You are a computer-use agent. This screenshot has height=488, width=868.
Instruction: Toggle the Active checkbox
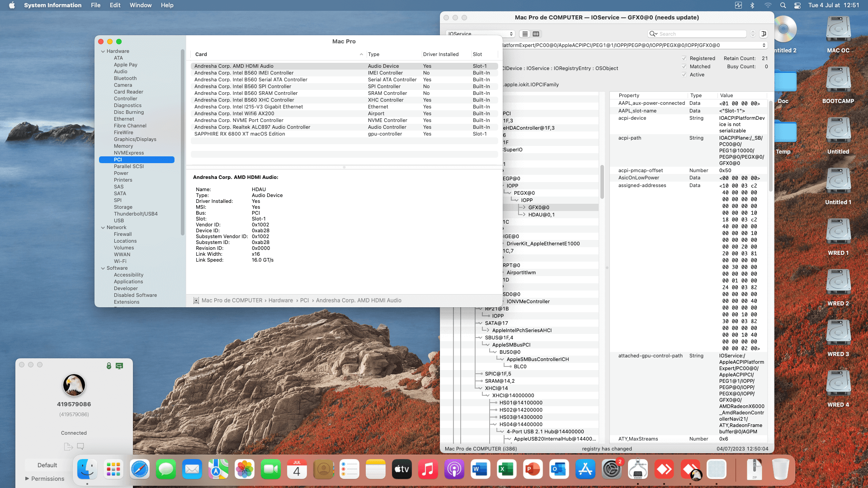click(684, 75)
